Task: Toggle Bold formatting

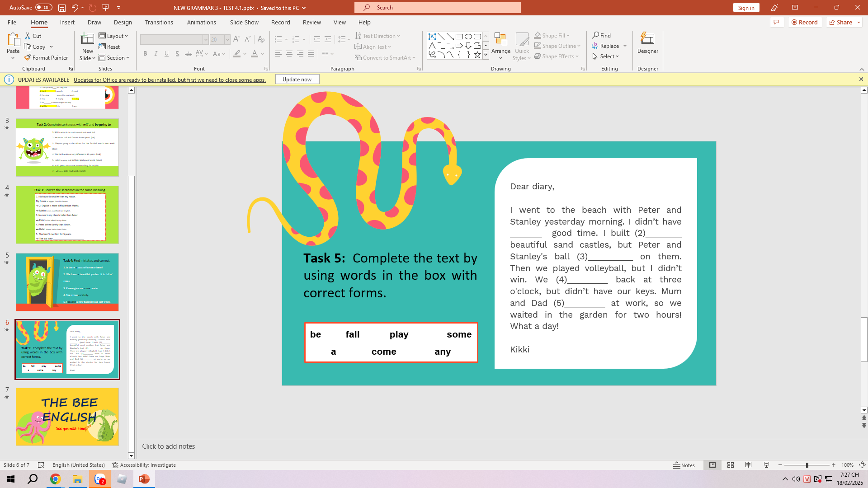Action: [145, 54]
